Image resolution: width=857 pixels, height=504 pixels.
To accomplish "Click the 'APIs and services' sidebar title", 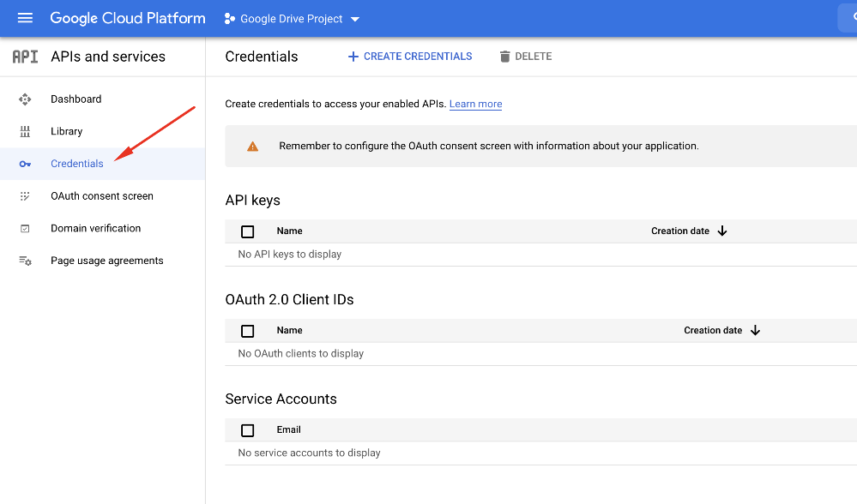I will [108, 57].
